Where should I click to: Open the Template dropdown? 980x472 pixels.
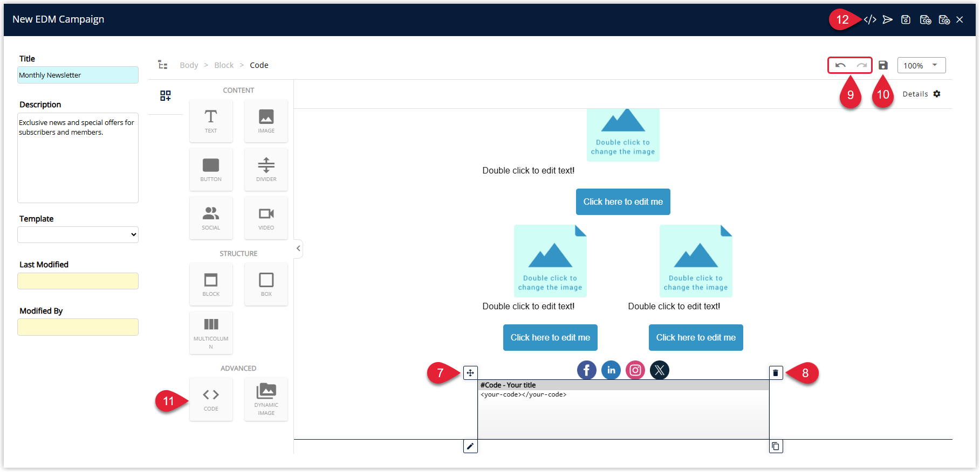click(78, 234)
